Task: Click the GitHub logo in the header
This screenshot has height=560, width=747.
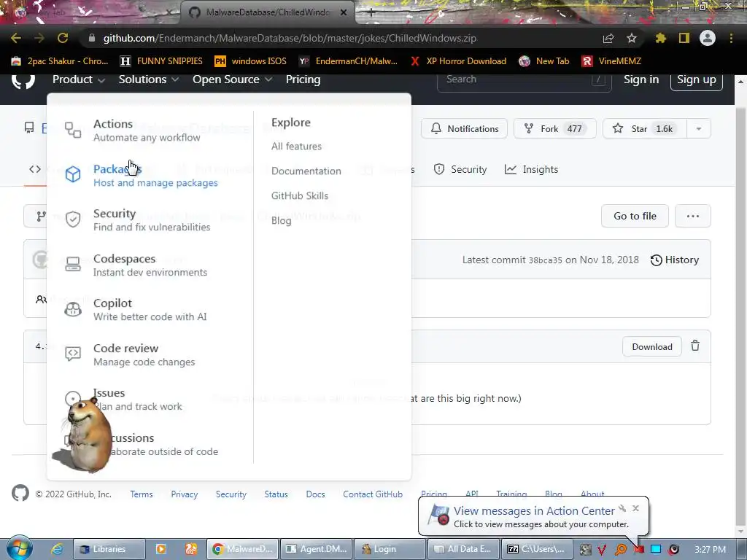Action: coord(23,80)
